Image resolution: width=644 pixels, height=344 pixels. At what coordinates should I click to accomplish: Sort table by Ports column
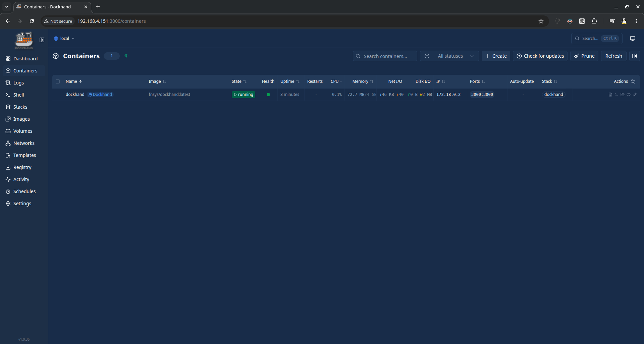click(x=477, y=81)
